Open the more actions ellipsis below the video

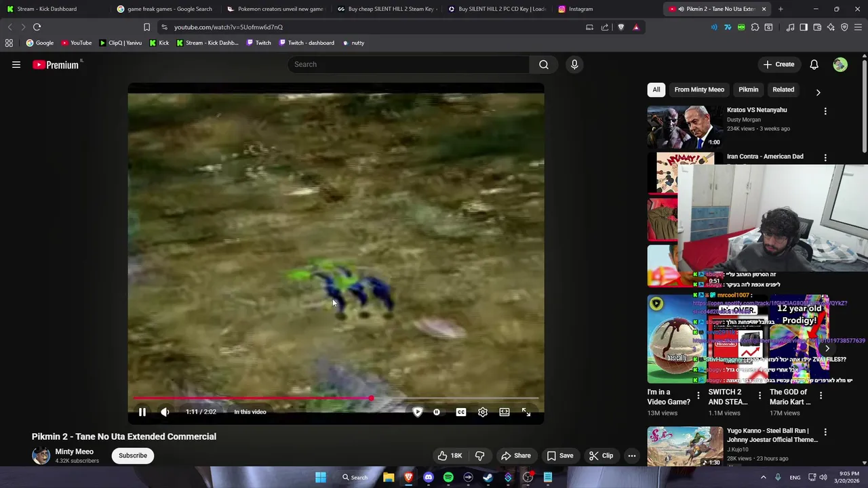coord(632,455)
